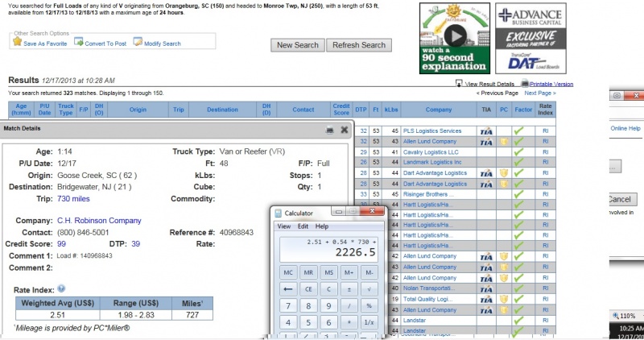
Task: Open the Advance Business Capital ad
Action: [x=530, y=38]
